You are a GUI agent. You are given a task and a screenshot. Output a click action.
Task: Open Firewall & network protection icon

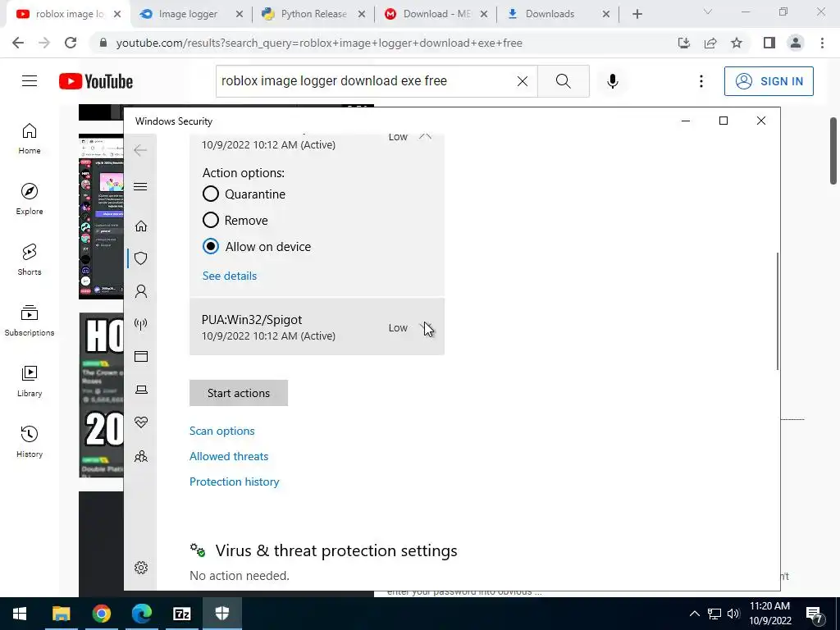pos(141,323)
